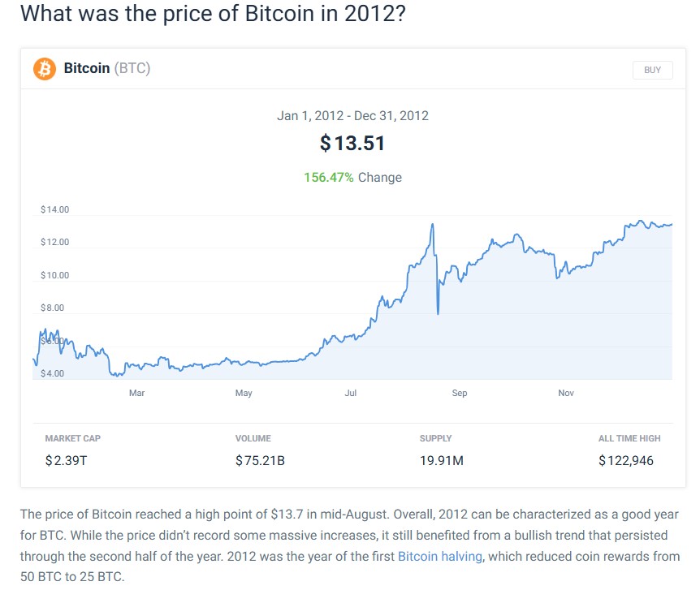Select the Nov label below the chart
700x590 pixels.
[565, 393]
